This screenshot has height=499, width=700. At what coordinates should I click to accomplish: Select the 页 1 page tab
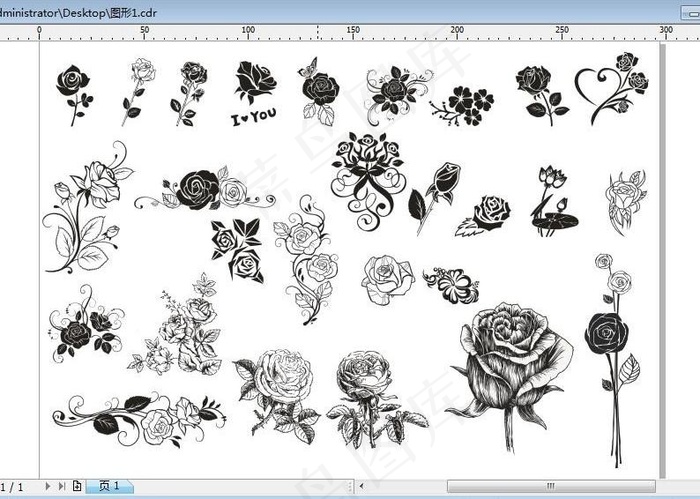point(109,486)
